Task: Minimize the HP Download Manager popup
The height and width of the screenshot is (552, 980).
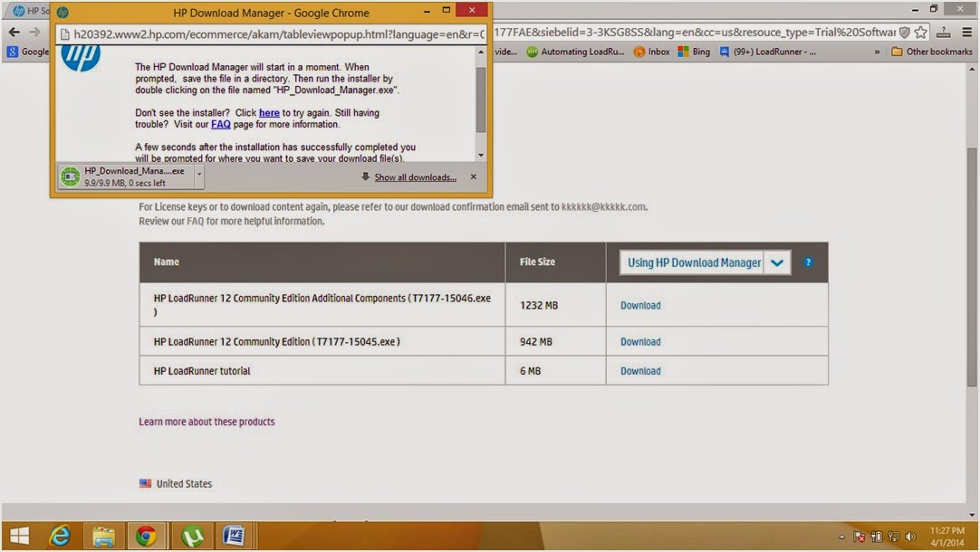Action: tap(427, 11)
